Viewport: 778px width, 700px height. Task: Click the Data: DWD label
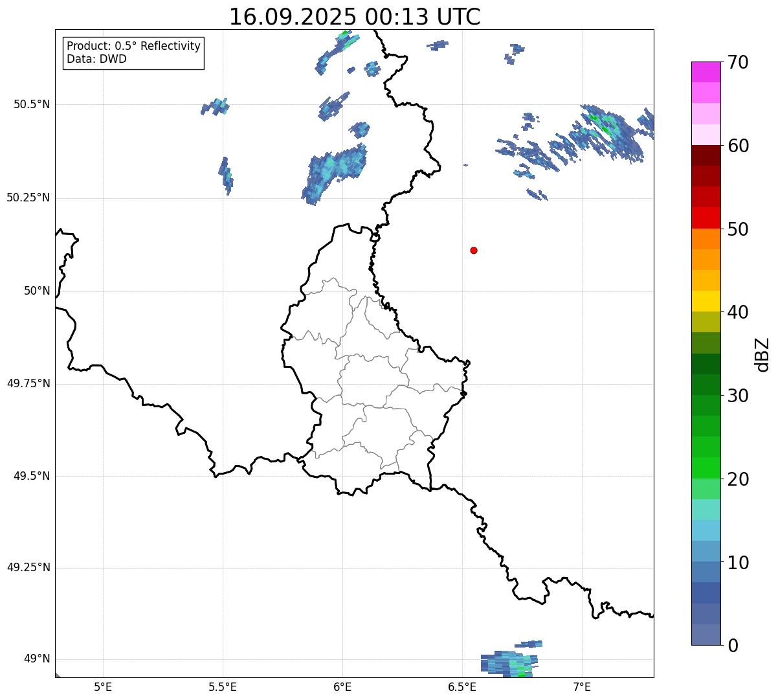96,59
